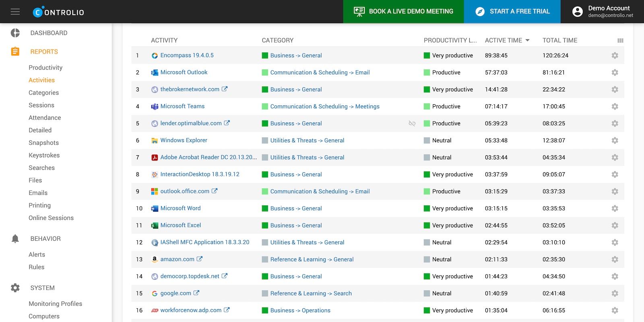Screen dimensions: 644x322
Task: Open Alerts under Behavior
Action: coord(37,254)
